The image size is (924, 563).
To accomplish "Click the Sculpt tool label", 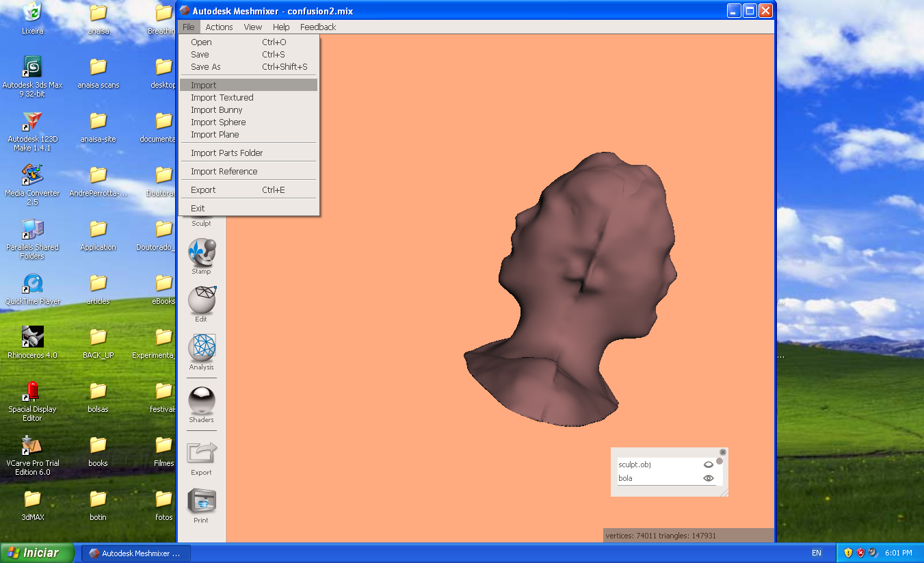I will [x=201, y=224].
